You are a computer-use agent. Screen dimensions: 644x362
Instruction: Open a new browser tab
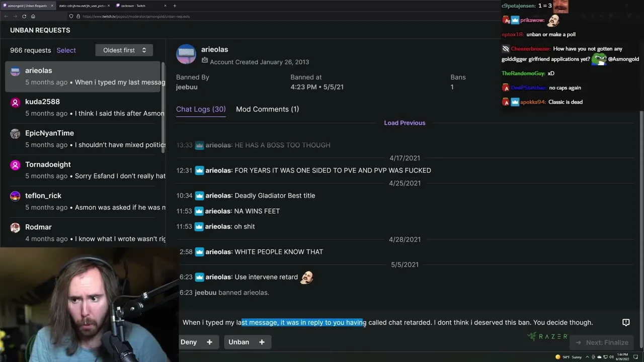point(175,6)
